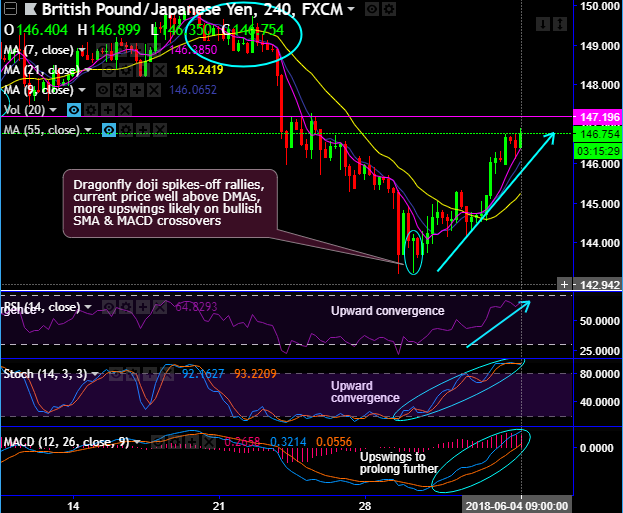Click the 146.0652 MA (9) value
Viewport: 623px width, 513px height.
193,90
